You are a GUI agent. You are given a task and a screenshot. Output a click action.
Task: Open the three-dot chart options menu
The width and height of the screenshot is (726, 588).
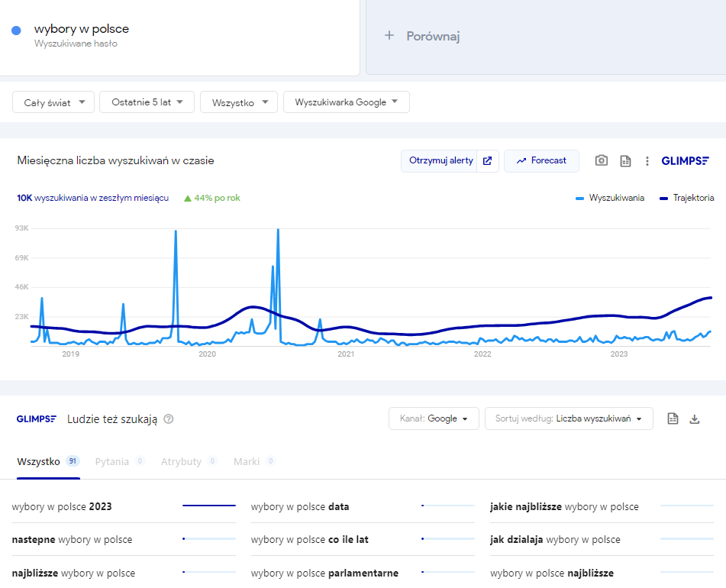point(647,160)
